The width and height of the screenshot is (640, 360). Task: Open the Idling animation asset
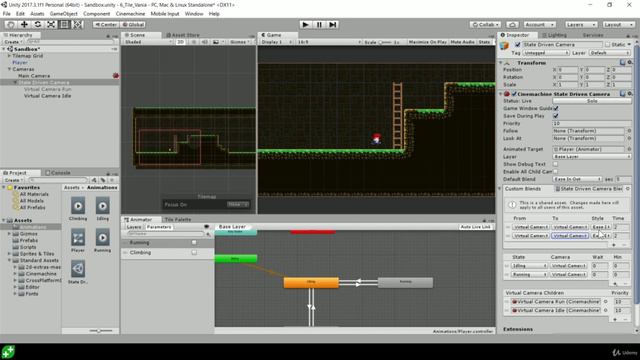pyautogui.click(x=102, y=209)
